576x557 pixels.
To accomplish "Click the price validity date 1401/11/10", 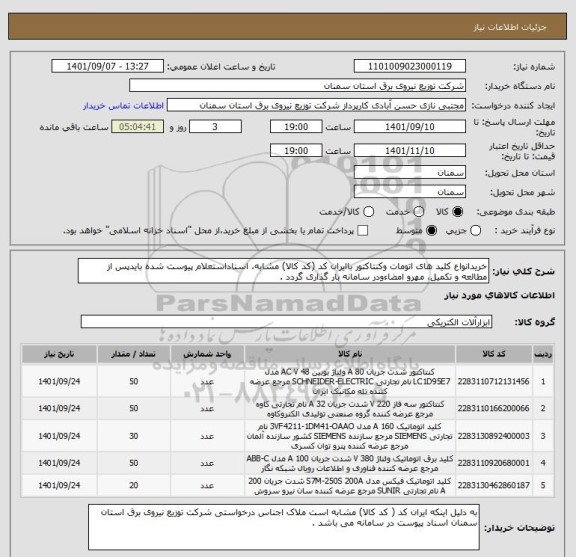I will [x=410, y=151].
